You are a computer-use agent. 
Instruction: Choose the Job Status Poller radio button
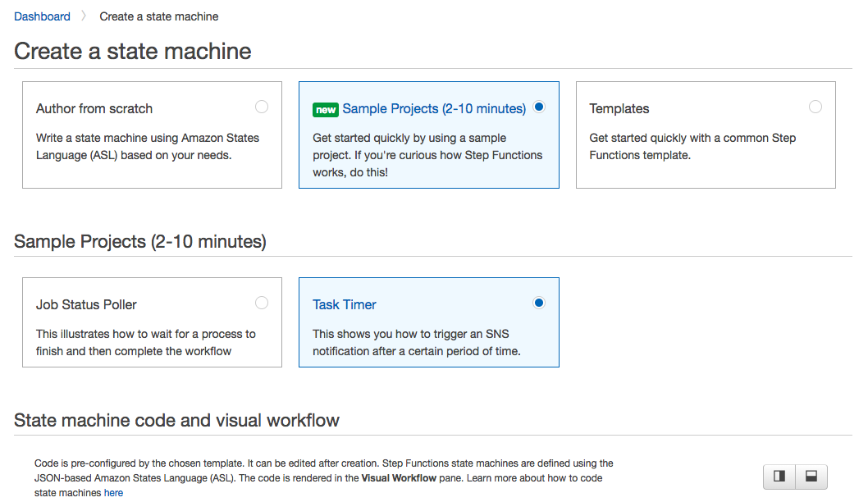262,303
